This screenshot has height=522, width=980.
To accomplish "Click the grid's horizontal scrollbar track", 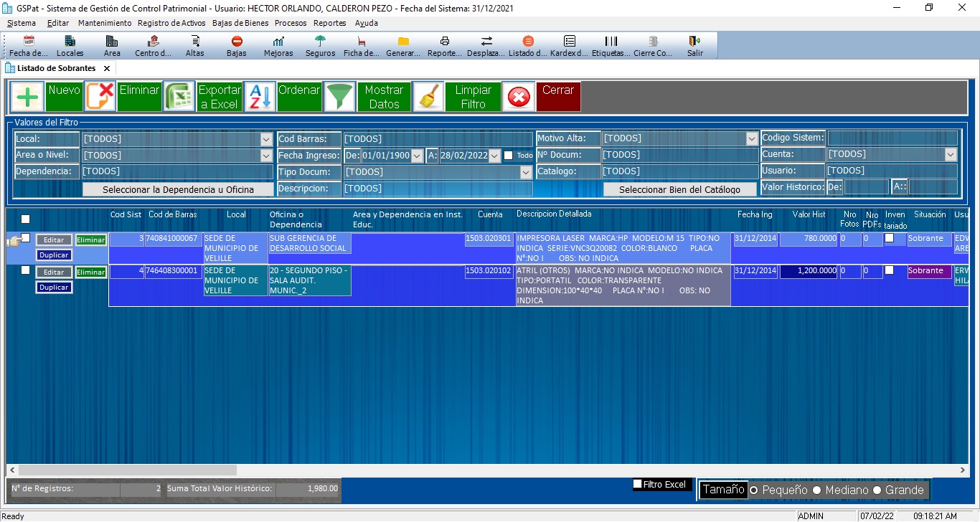I will (488, 470).
